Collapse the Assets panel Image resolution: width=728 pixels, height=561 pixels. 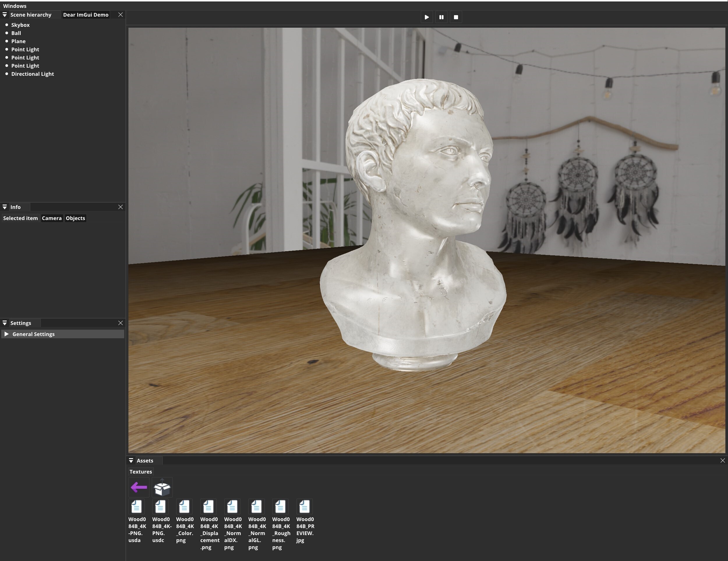131,461
